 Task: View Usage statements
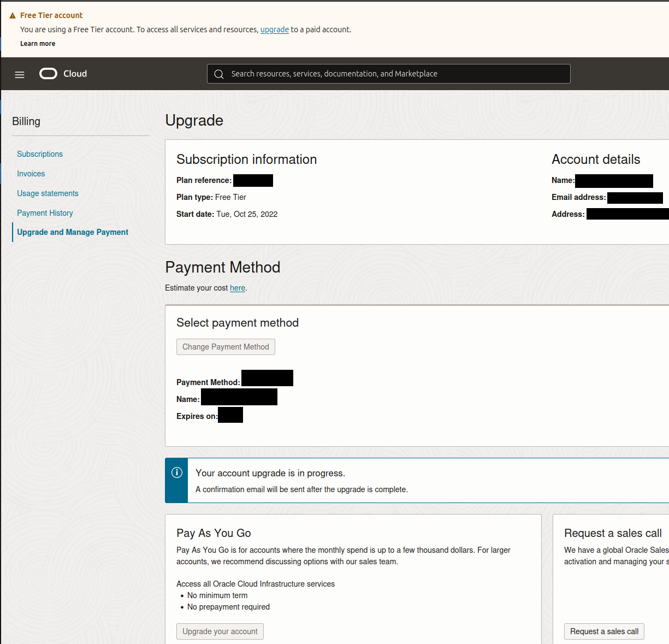pos(48,193)
